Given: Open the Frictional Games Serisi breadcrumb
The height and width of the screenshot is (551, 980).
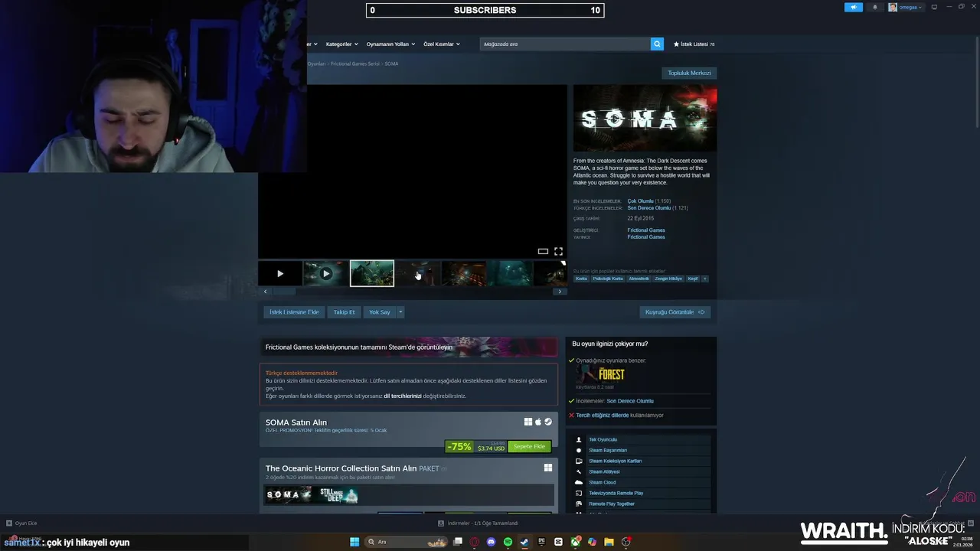Looking at the screenshot, I should [354, 64].
